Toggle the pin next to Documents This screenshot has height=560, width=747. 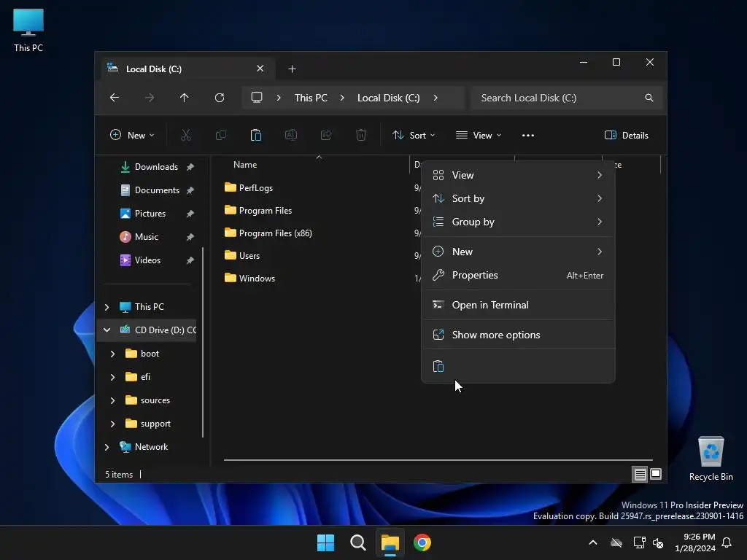click(x=190, y=190)
